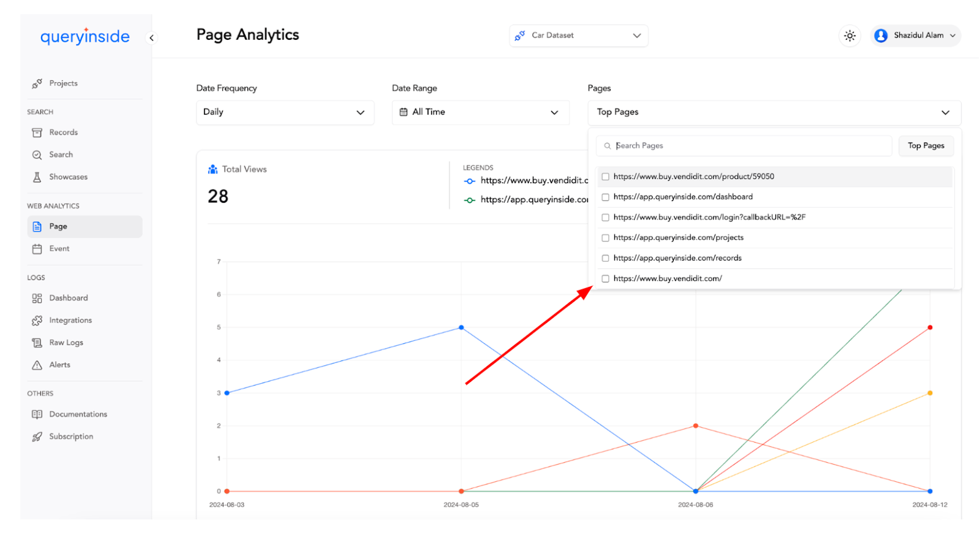980x545 pixels.
Task: Click the buy.vendidit legend URL text
Action: [x=534, y=181]
